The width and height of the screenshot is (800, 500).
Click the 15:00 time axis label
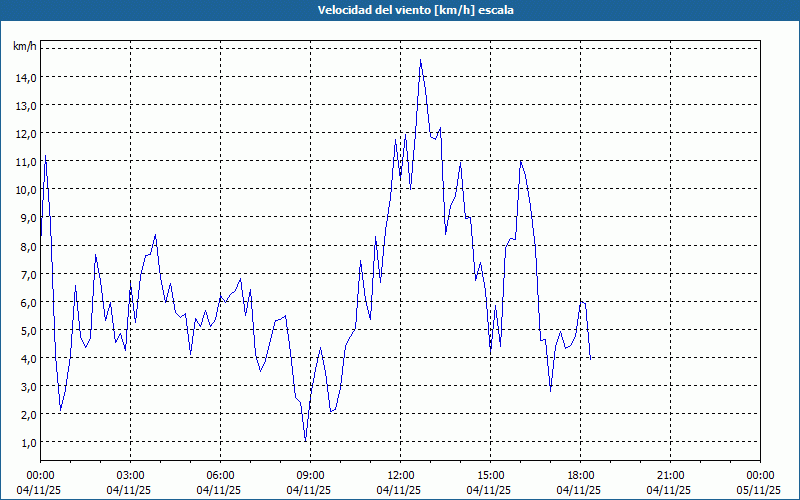[490, 475]
